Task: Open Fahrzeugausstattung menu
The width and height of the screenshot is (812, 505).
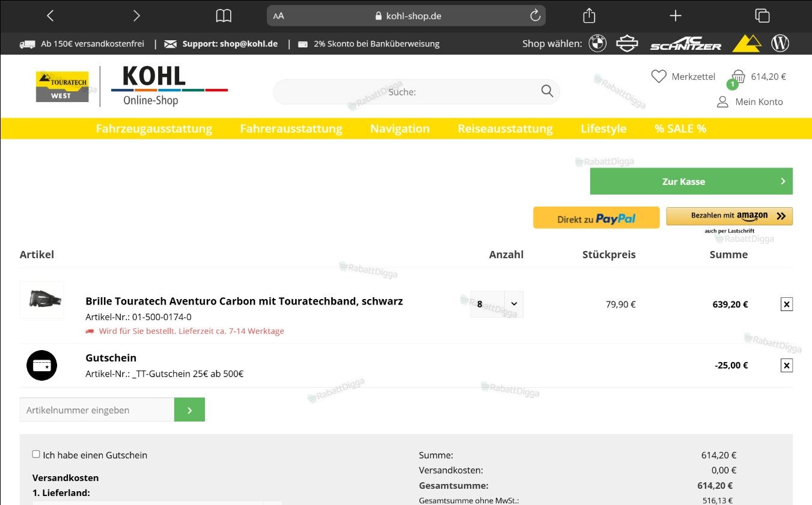Action: pos(154,129)
